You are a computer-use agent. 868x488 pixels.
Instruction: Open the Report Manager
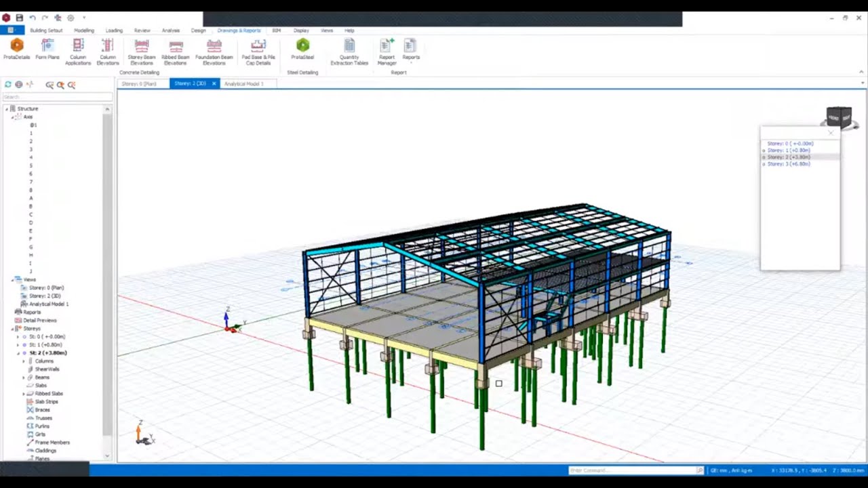coord(387,52)
